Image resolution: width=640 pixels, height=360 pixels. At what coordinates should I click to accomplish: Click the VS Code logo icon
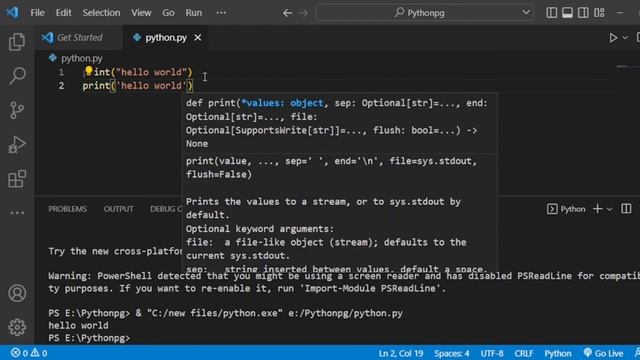12,12
